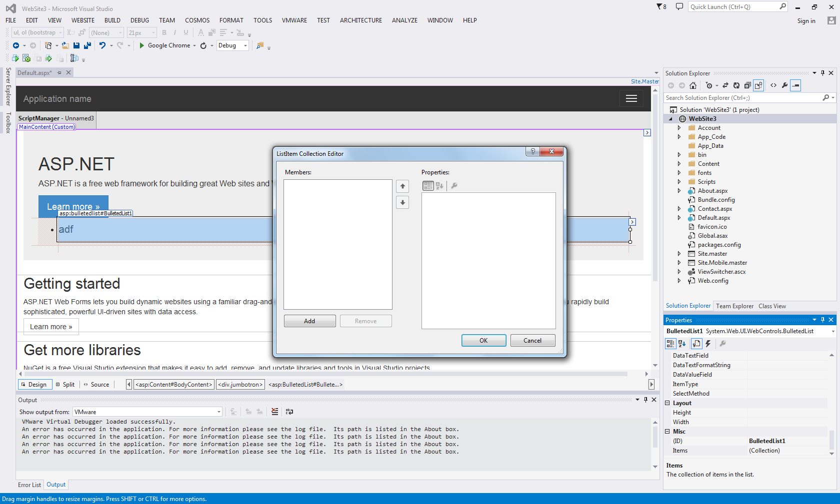This screenshot has width=840, height=504.
Task: Switch to the Class View tab
Action: pos(772,306)
